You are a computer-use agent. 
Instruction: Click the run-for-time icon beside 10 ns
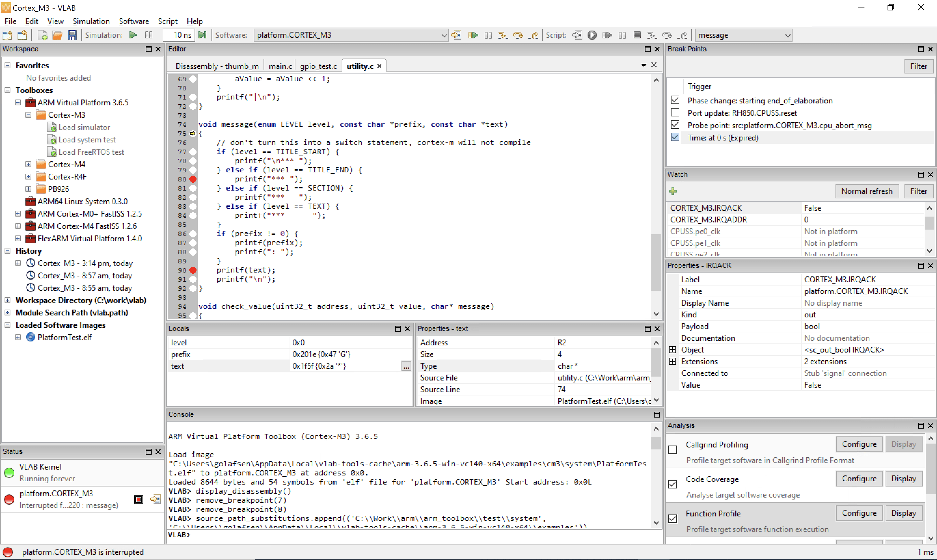(x=203, y=35)
